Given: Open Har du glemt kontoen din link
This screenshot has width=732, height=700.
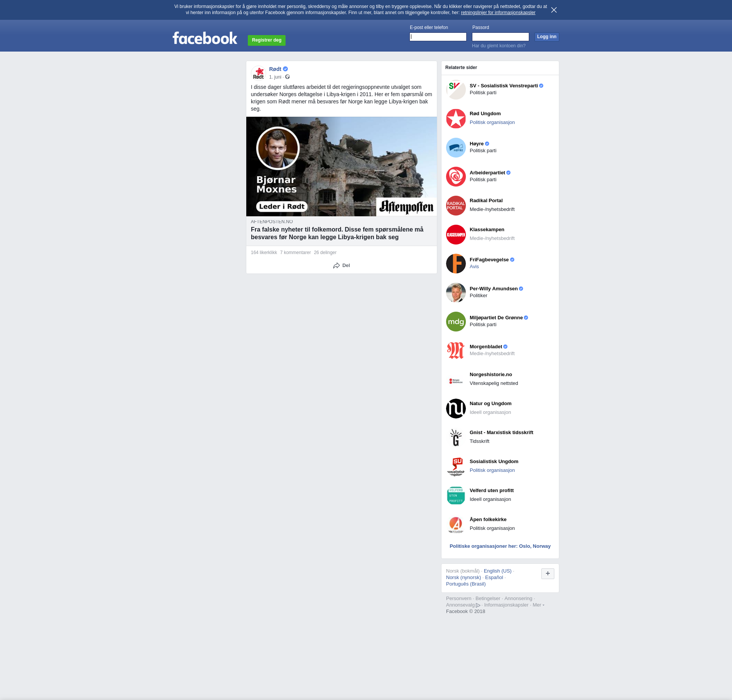Looking at the screenshot, I should pos(498,46).
